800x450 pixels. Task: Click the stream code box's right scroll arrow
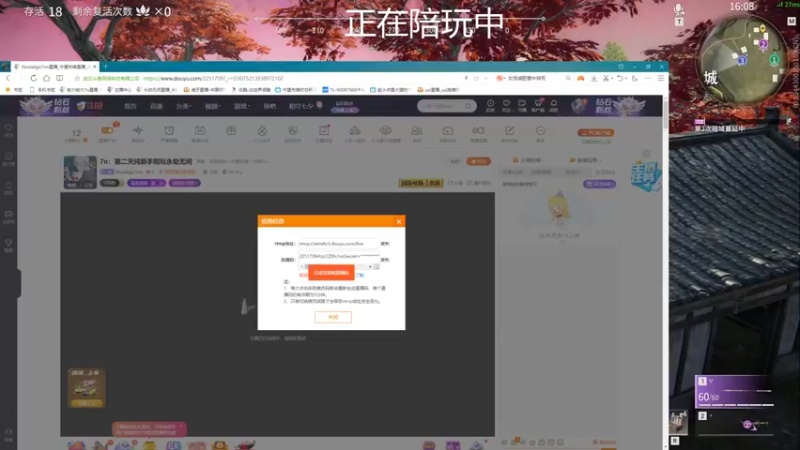(x=370, y=267)
